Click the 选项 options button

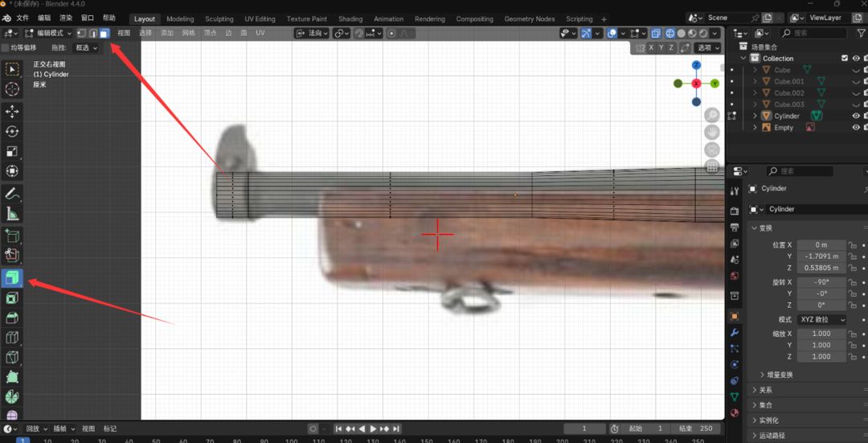[x=707, y=47]
